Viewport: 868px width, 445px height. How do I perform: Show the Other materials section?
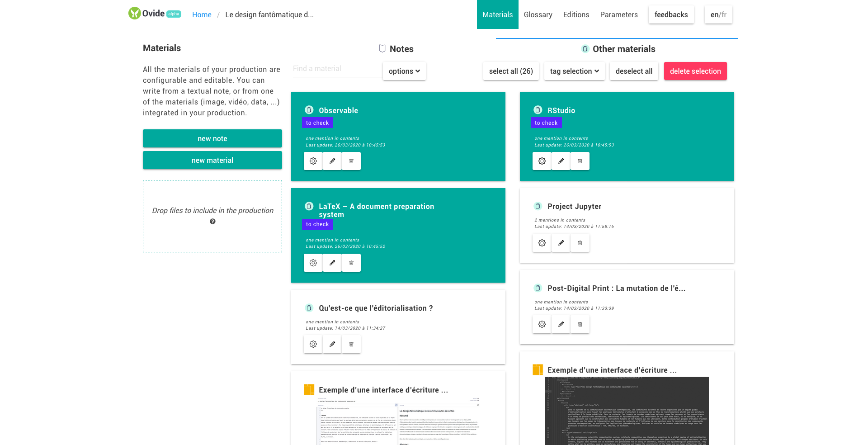[x=618, y=49]
